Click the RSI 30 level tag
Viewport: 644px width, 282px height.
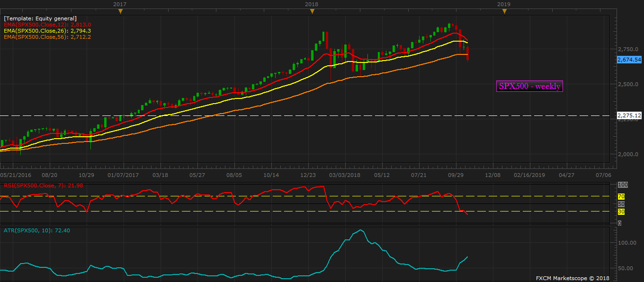pos(621,211)
